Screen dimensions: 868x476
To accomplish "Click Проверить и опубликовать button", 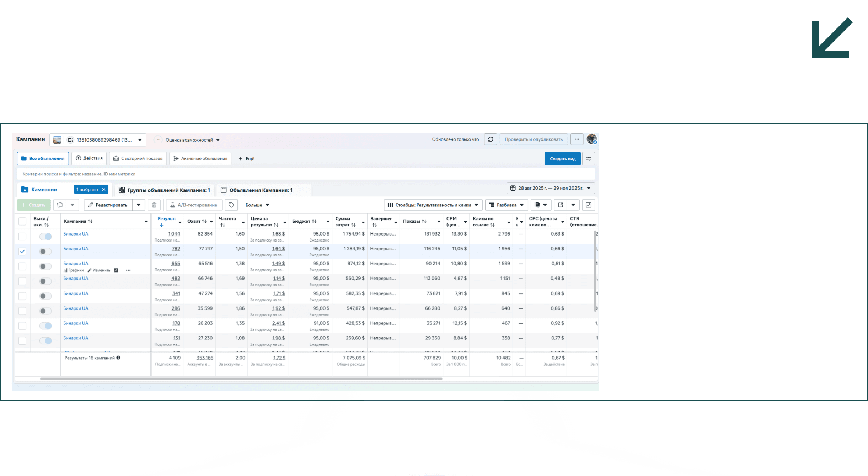I will pyautogui.click(x=534, y=139).
